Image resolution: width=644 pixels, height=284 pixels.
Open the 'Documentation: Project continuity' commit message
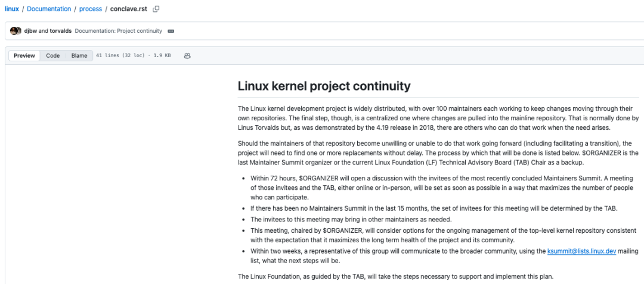click(118, 31)
